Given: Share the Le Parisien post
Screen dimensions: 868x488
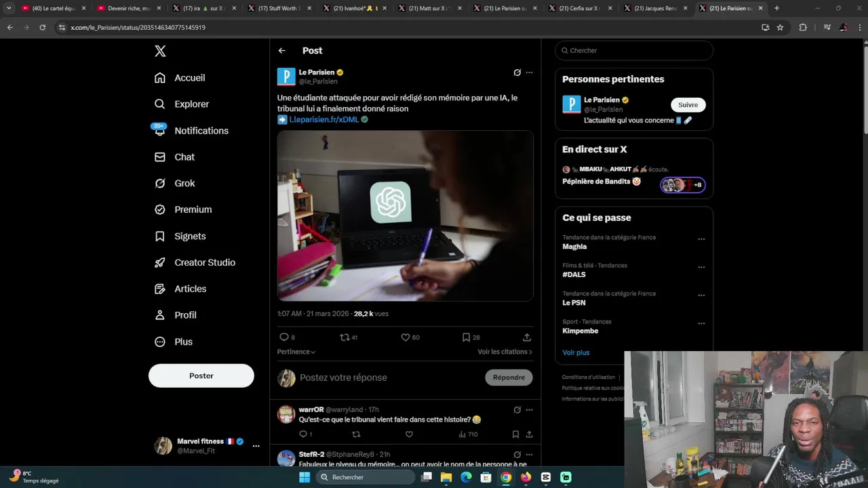Looking at the screenshot, I should pyautogui.click(x=527, y=338).
